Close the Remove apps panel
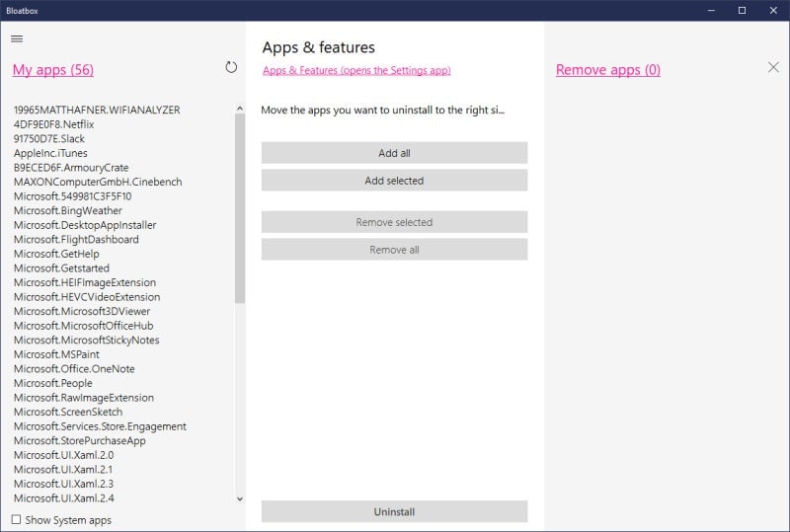The image size is (790, 532). pos(773,67)
